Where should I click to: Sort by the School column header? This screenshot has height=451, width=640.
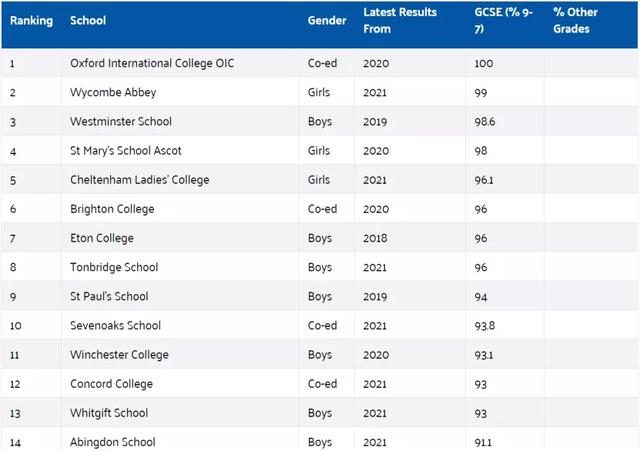[x=88, y=21]
